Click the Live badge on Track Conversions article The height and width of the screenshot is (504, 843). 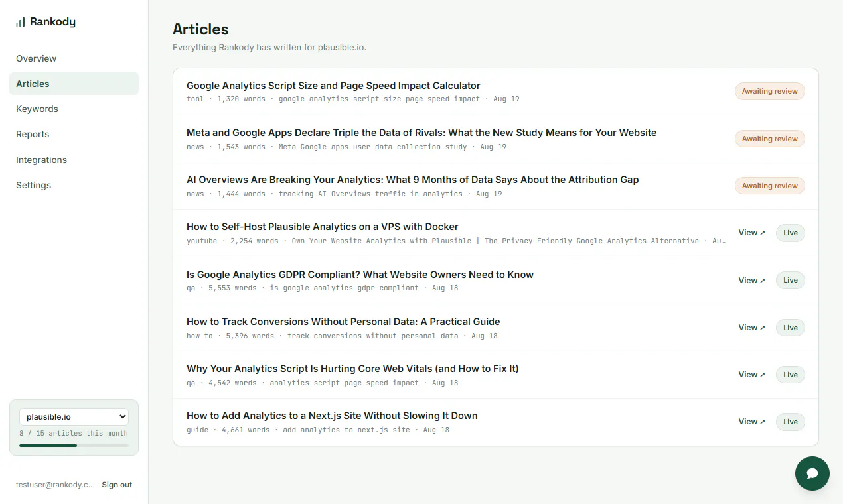click(791, 328)
